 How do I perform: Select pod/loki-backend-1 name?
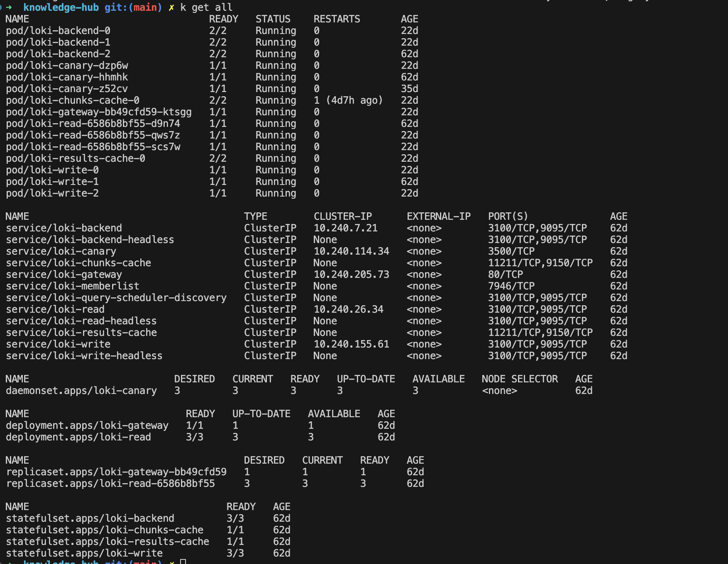pyautogui.click(x=58, y=42)
